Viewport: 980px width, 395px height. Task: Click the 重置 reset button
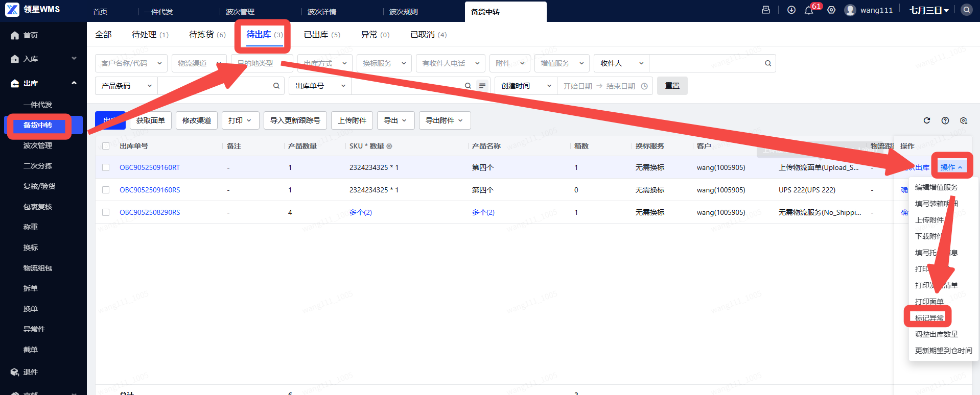(x=672, y=86)
